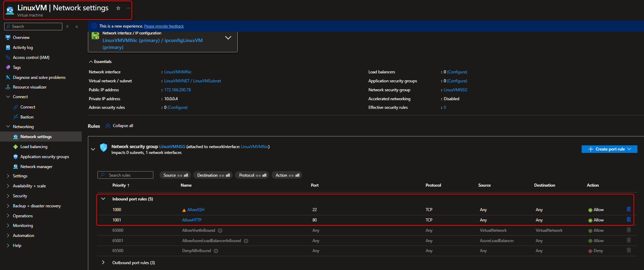Click the Protocol == all filter pill

pos(253,175)
